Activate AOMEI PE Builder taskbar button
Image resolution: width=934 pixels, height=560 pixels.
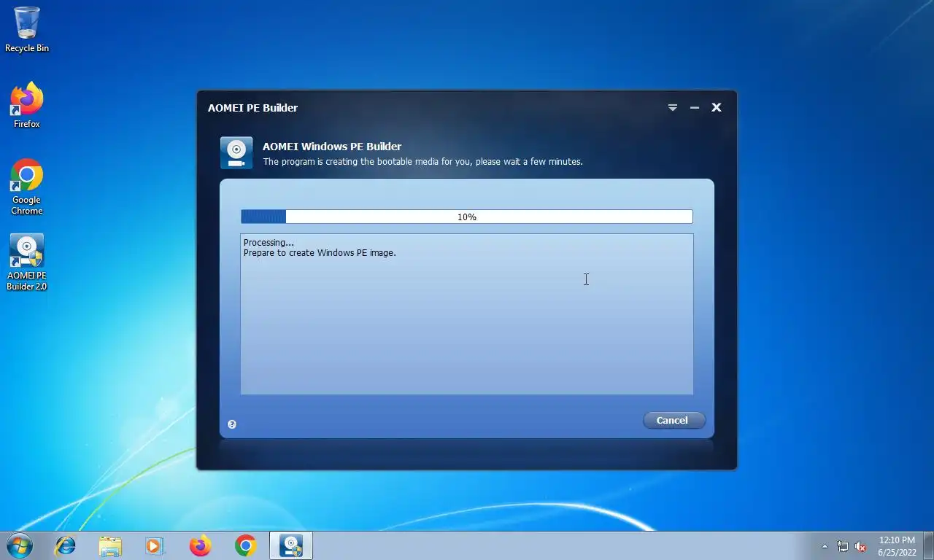click(291, 545)
